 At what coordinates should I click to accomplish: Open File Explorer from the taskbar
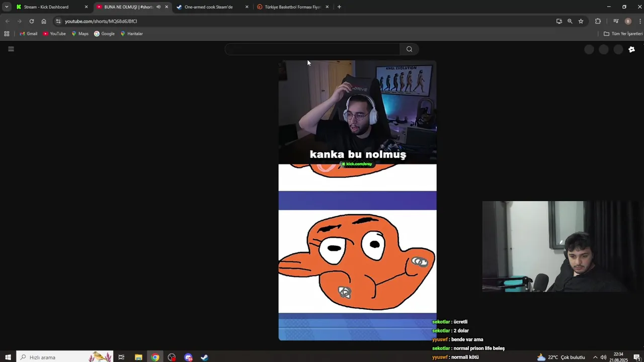point(138,357)
